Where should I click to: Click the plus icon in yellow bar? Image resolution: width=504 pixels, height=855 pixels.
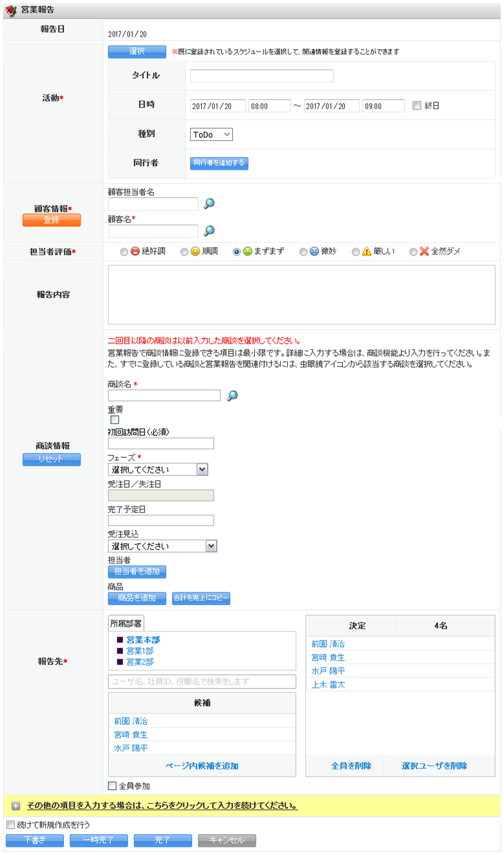(15, 806)
